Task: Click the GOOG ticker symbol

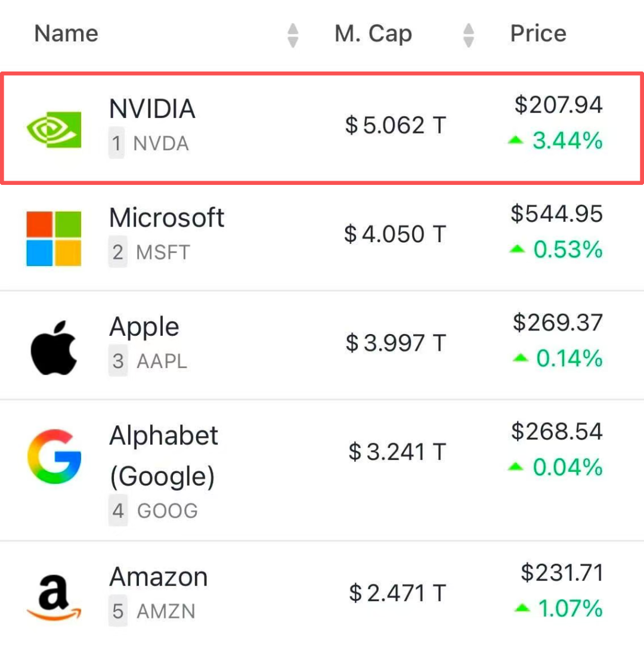Action: coord(167,511)
